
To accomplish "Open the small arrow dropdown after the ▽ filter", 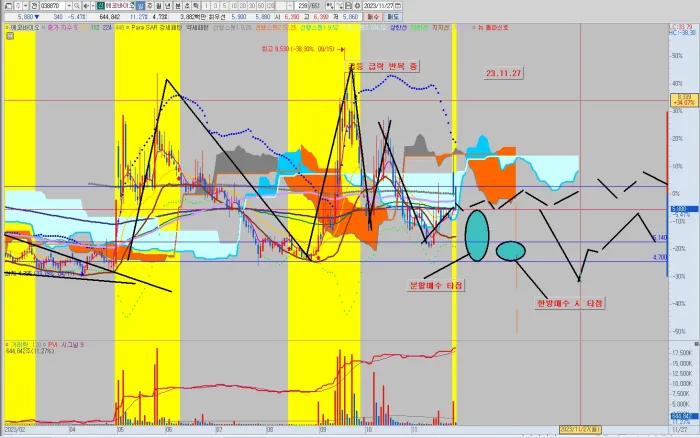I will (25, 6).
